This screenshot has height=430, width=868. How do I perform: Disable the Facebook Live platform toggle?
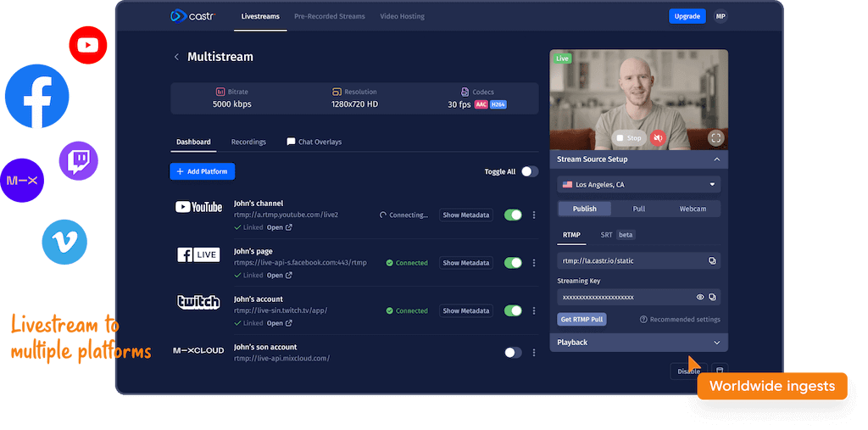pos(513,263)
